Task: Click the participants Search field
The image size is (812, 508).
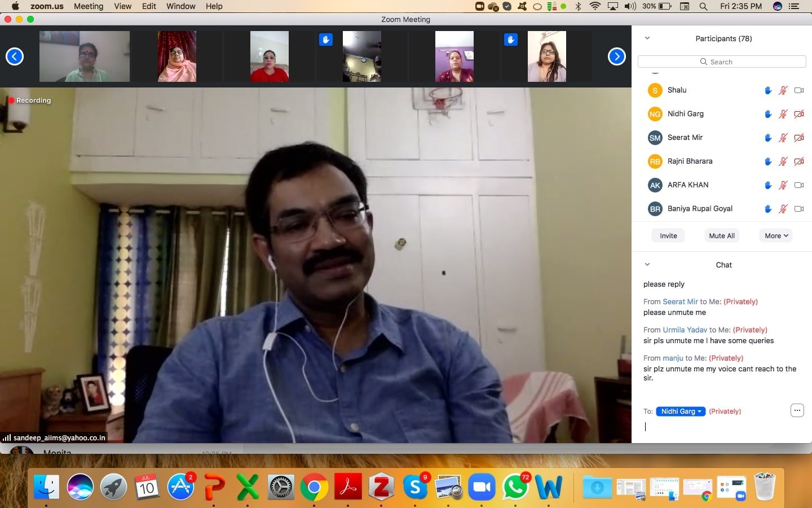Action: click(721, 62)
